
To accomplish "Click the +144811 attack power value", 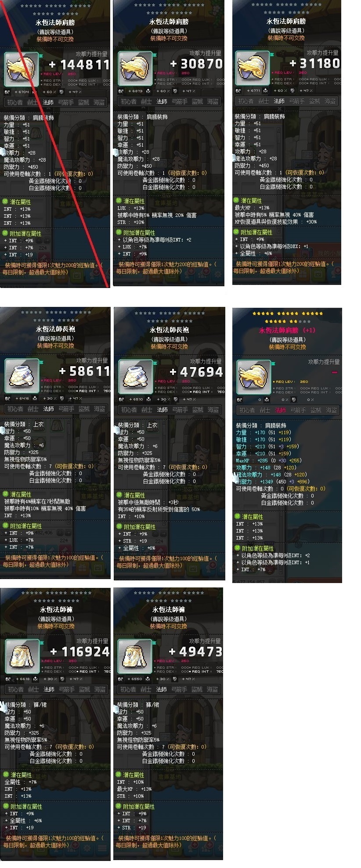I will 79,65.
